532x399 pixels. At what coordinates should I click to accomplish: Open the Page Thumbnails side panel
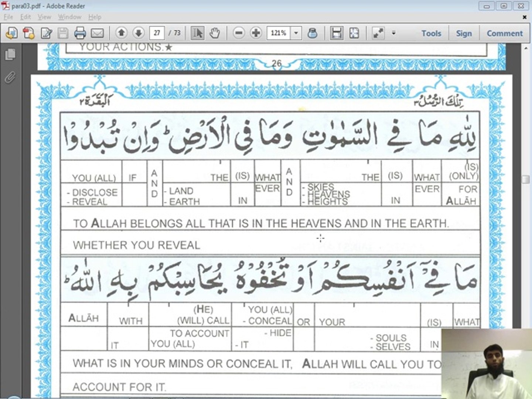coord(10,55)
